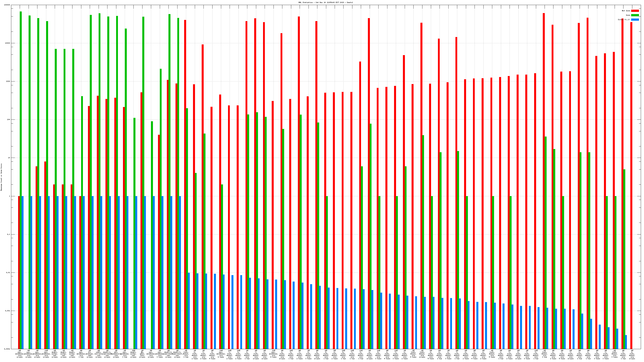Click the '2@ zen.spamhaus.org origin' x-axis label
Screen dimensions: 644x362
tap(20, 354)
